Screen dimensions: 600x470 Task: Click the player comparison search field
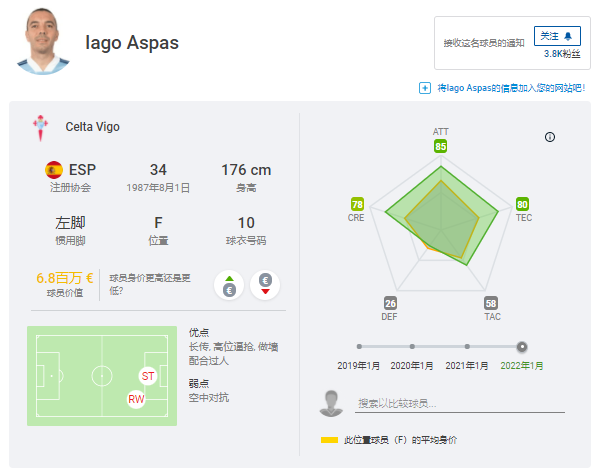coord(460,403)
